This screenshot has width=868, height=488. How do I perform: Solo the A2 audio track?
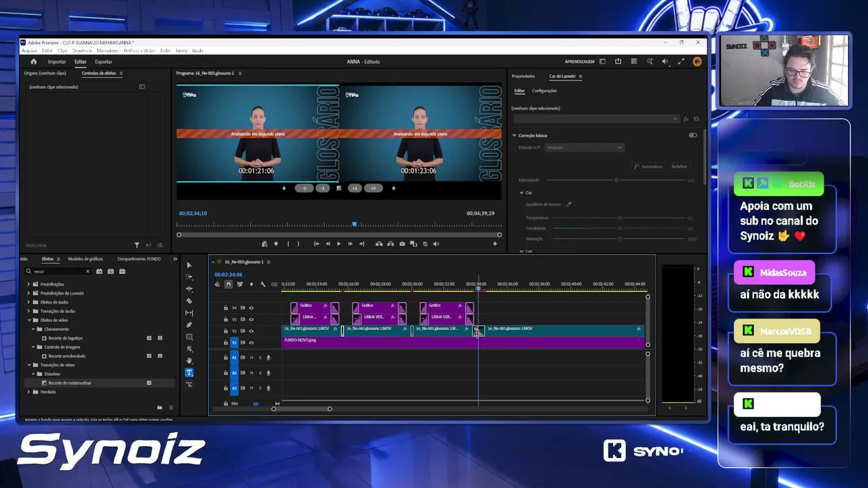260,373
